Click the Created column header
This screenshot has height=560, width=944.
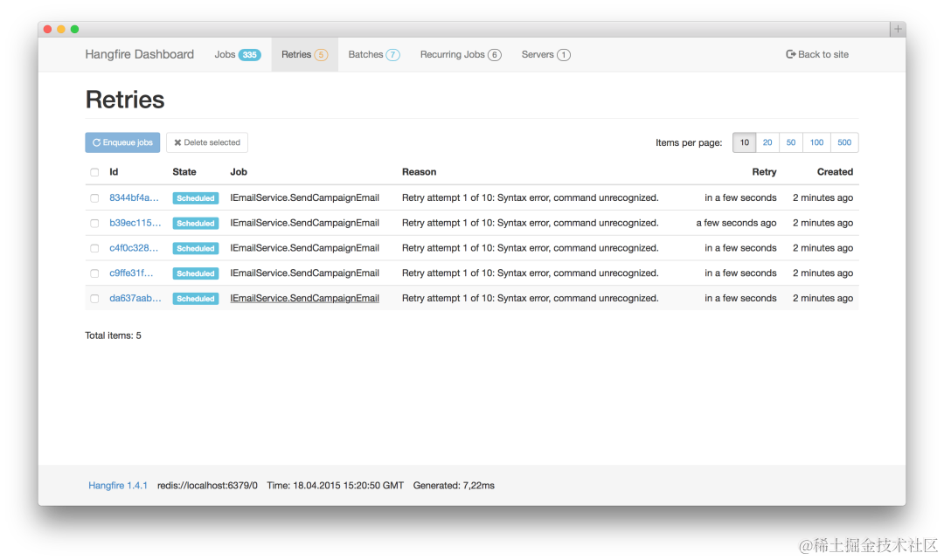point(835,172)
